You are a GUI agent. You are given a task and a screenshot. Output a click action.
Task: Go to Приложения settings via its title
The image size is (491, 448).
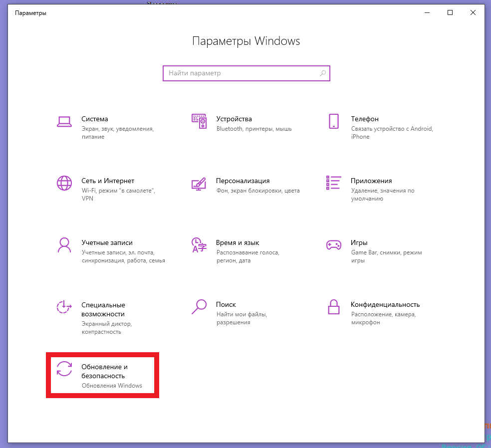(371, 181)
